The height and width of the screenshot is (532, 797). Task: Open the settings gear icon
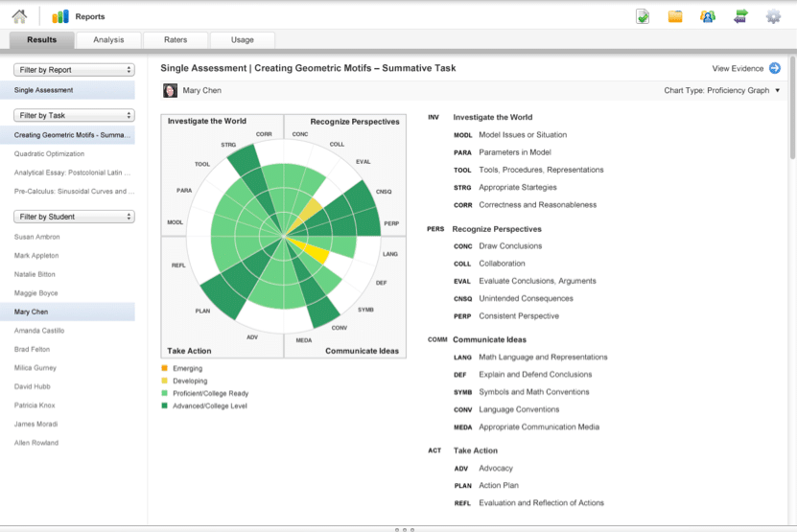pyautogui.click(x=773, y=16)
